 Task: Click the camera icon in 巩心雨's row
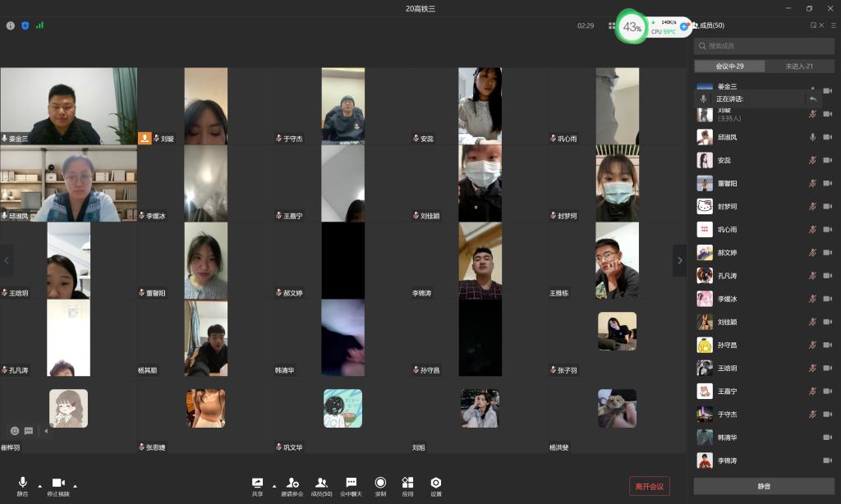(828, 230)
